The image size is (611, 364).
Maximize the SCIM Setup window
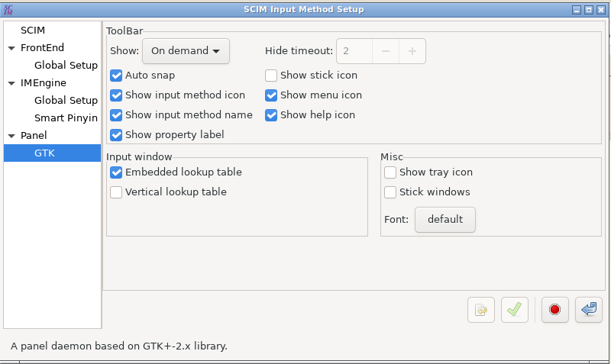[x=589, y=10]
